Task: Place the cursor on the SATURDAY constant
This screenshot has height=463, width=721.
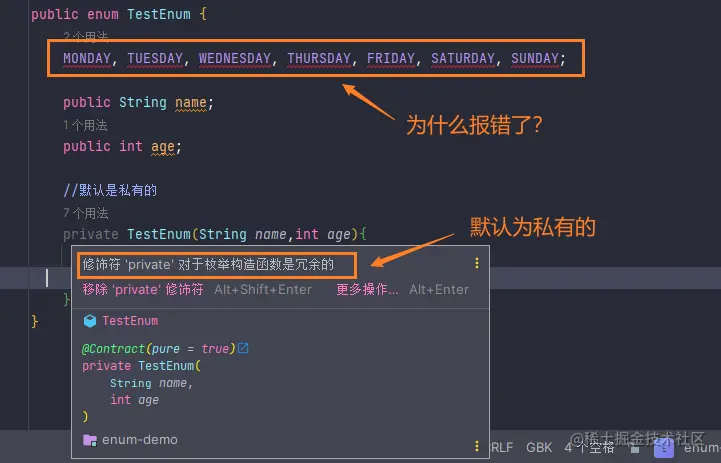Action: pos(463,58)
